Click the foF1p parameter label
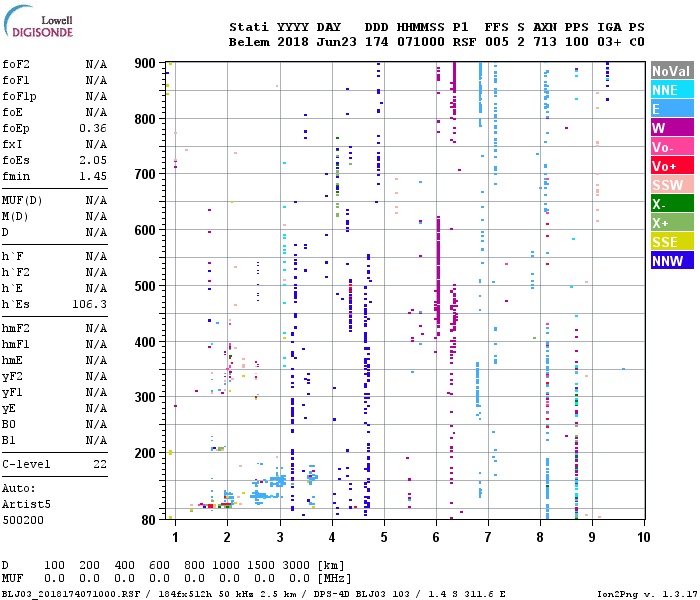 19,96
